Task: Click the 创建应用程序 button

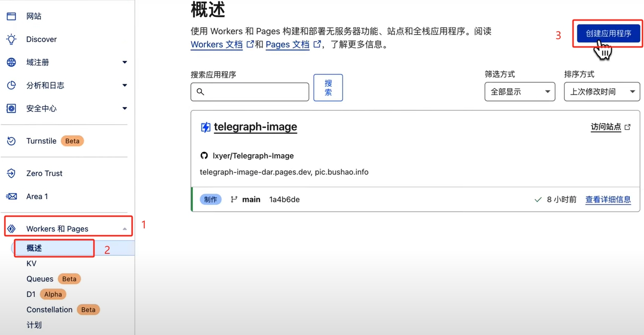Action: point(608,33)
